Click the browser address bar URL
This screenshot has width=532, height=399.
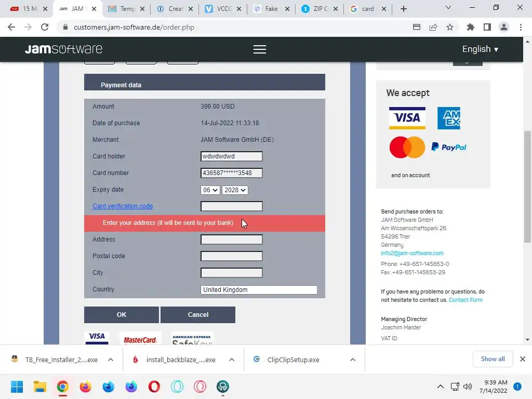click(134, 27)
